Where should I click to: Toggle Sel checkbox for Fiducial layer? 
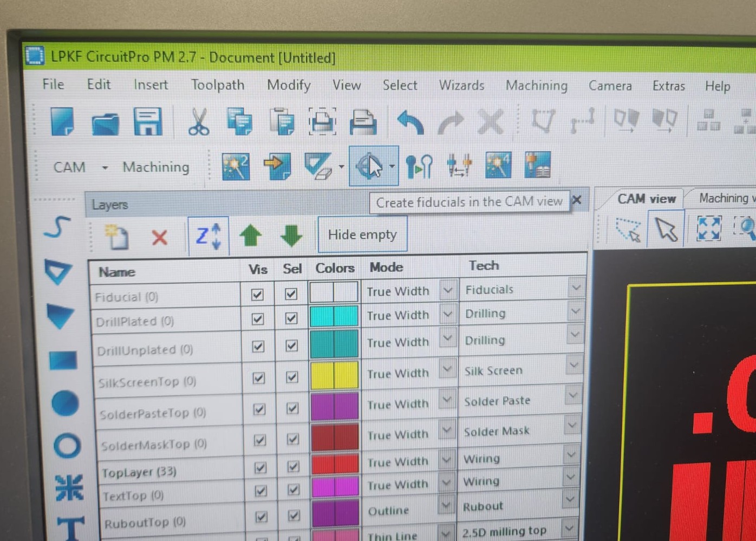click(x=291, y=294)
